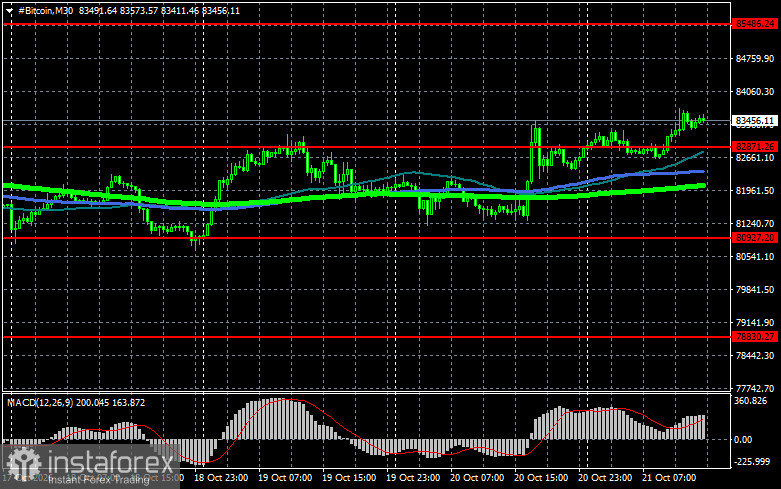Click the 82661.10 price axis value
The width and height of the screenshot is (781, 489).
755,157
